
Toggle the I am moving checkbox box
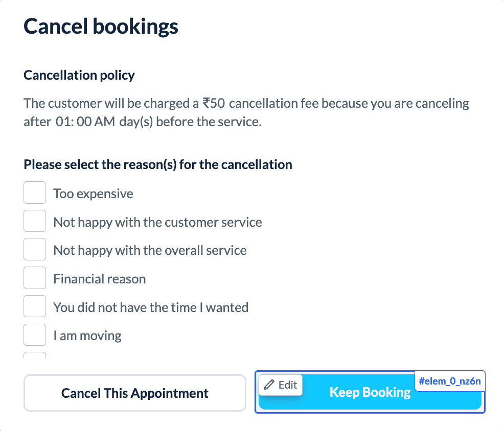pos(35,335)
